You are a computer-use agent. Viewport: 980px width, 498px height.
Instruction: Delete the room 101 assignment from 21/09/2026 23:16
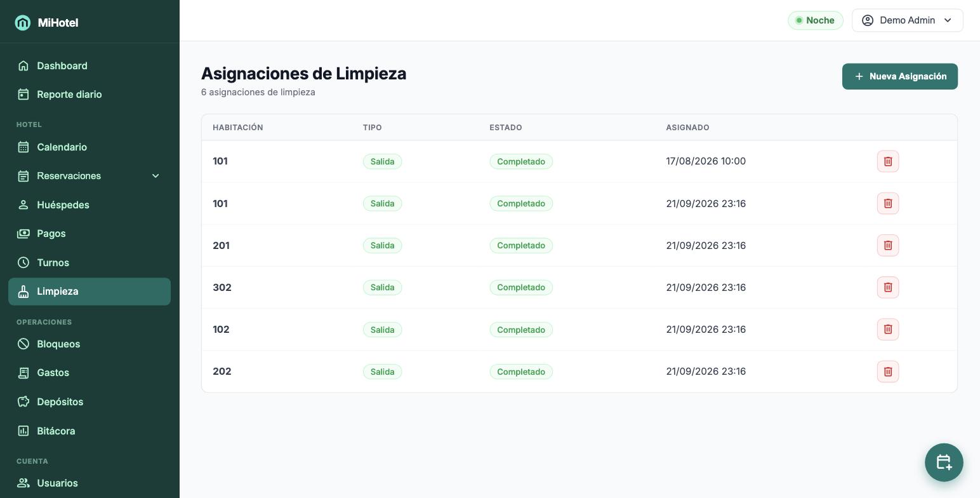click(x=888, y=203)
